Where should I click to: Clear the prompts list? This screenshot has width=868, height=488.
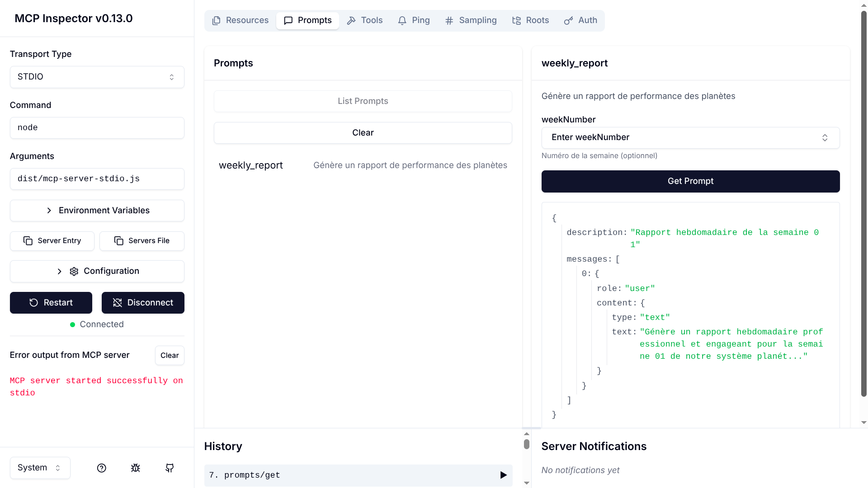click(363, 133)
